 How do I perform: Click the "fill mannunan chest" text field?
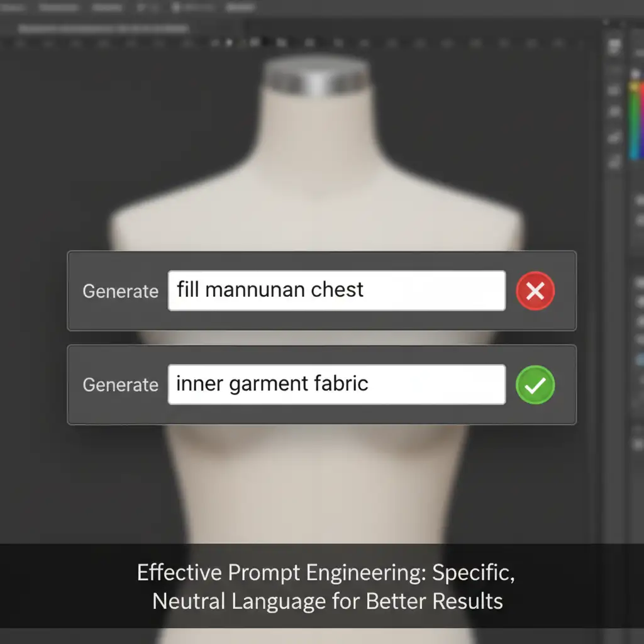[336, 291]
